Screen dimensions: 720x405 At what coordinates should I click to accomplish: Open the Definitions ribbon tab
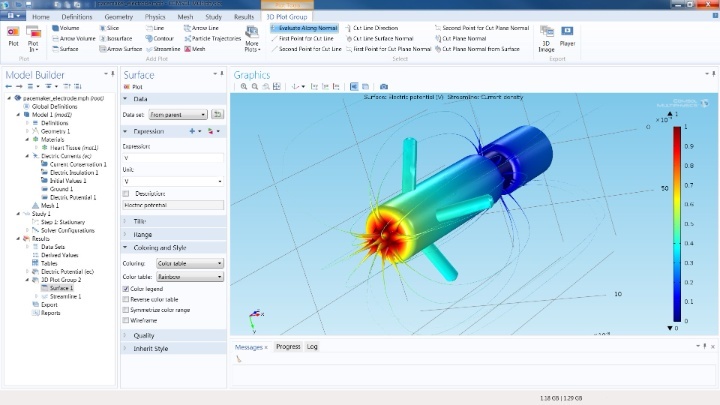[x=77, y=17]
